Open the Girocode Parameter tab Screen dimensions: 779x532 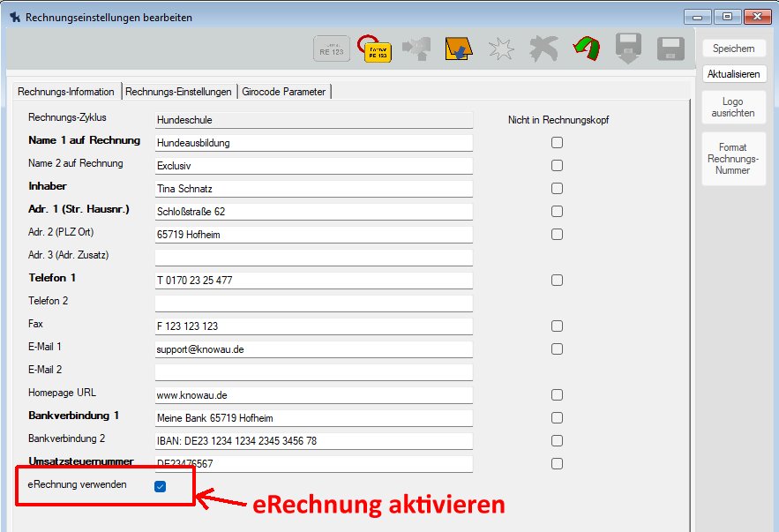[x=285, y=92]
